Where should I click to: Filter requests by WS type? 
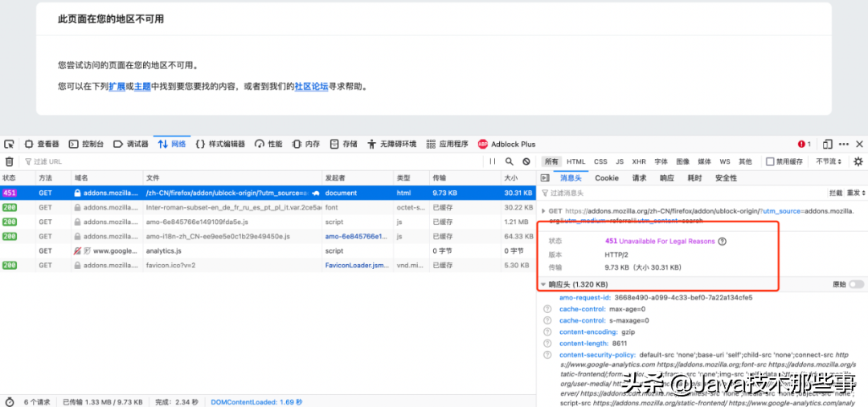pos(725,161)
